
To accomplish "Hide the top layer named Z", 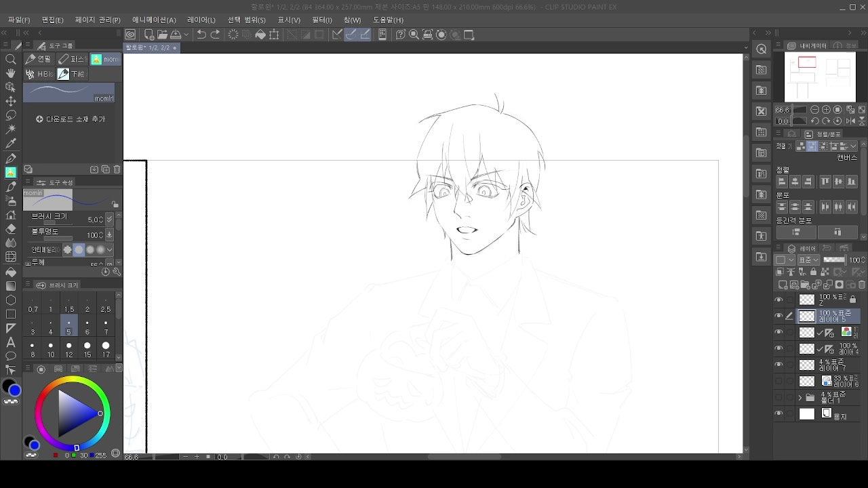I will 778,300.
